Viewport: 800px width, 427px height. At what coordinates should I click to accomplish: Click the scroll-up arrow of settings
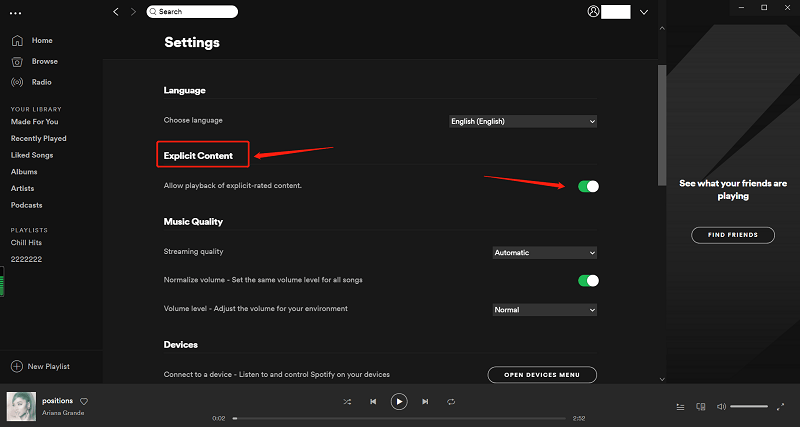click(x=662, y=28)
